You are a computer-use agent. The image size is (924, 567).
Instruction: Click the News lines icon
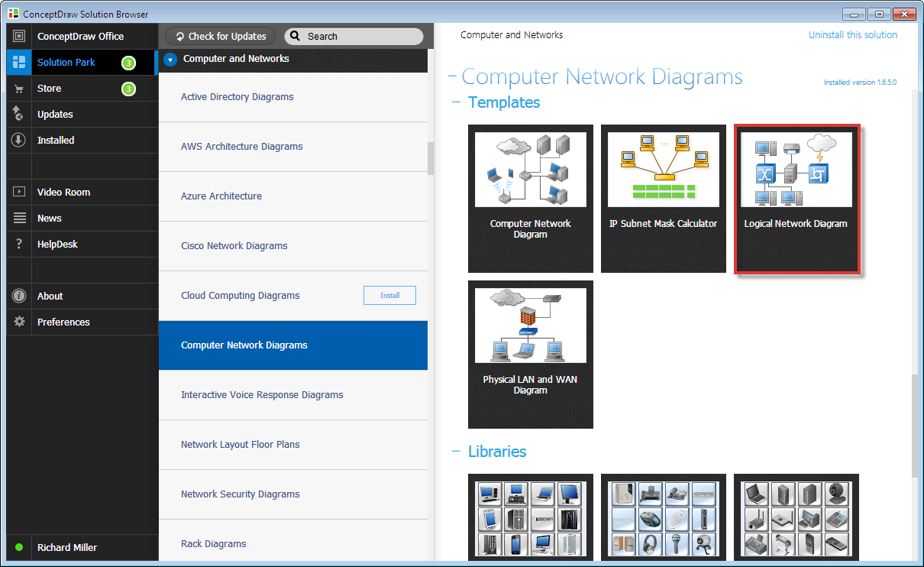[x=19, y=218]
